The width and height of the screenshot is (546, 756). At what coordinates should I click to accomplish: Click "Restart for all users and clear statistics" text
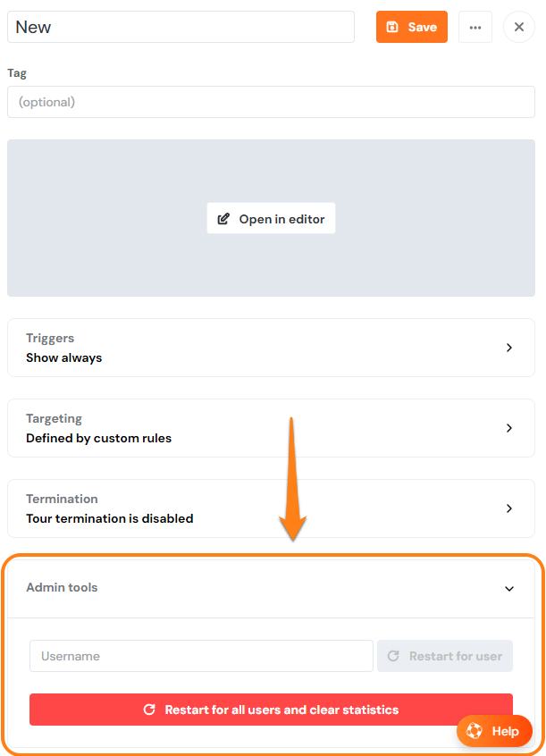pyautogui.click(x=281, y=710)
